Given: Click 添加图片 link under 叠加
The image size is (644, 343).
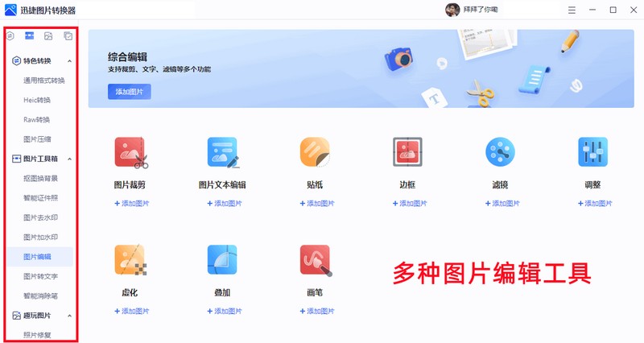Looking at the screenshot, I should click(x=225, y=312).
